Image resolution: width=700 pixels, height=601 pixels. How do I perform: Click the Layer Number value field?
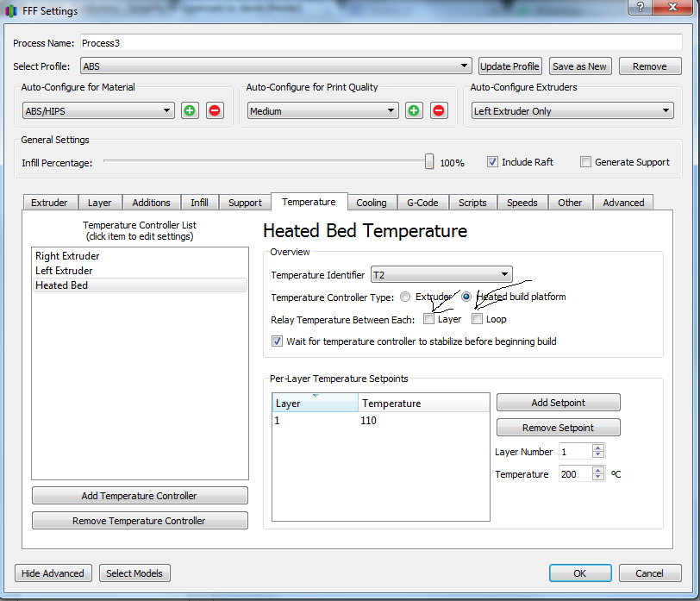tap(575, 452)
